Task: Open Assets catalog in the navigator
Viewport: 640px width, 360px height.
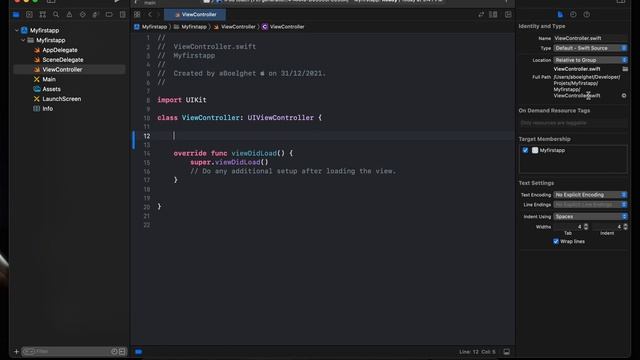Action: pyautogui.click(x=51, y=89)
